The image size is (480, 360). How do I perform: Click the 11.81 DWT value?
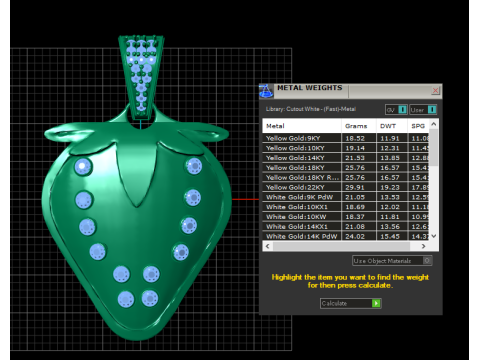[x=390, y=217]
